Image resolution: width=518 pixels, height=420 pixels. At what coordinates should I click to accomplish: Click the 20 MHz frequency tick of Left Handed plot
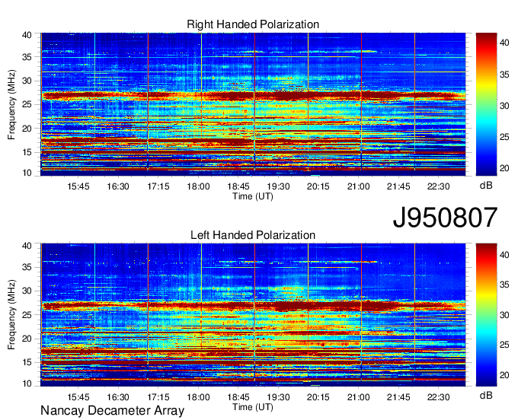tap(27, 339)
